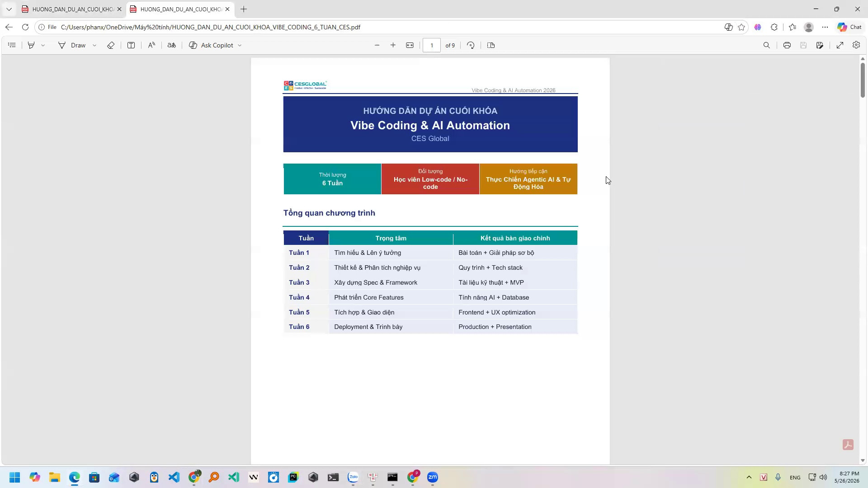
Task: Open the Draw pen options dropdown
Action: 94,45
